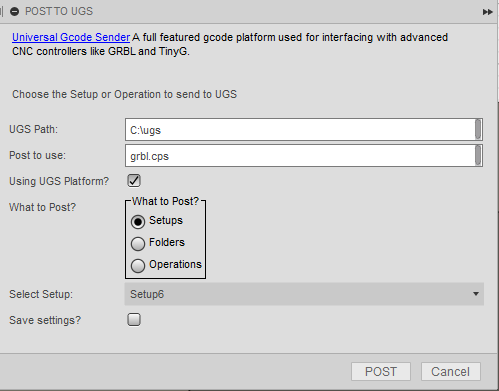Select the Operations radio button

coord(138,266)
